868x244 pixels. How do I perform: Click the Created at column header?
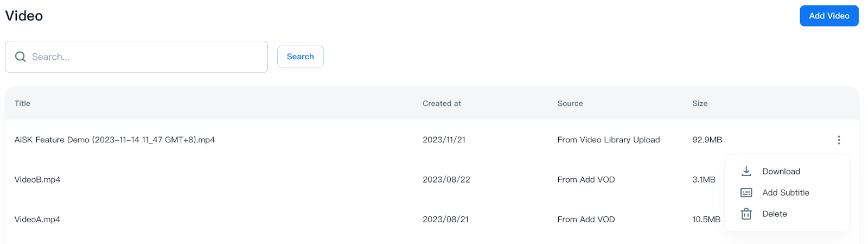click(x=442, y=103)
